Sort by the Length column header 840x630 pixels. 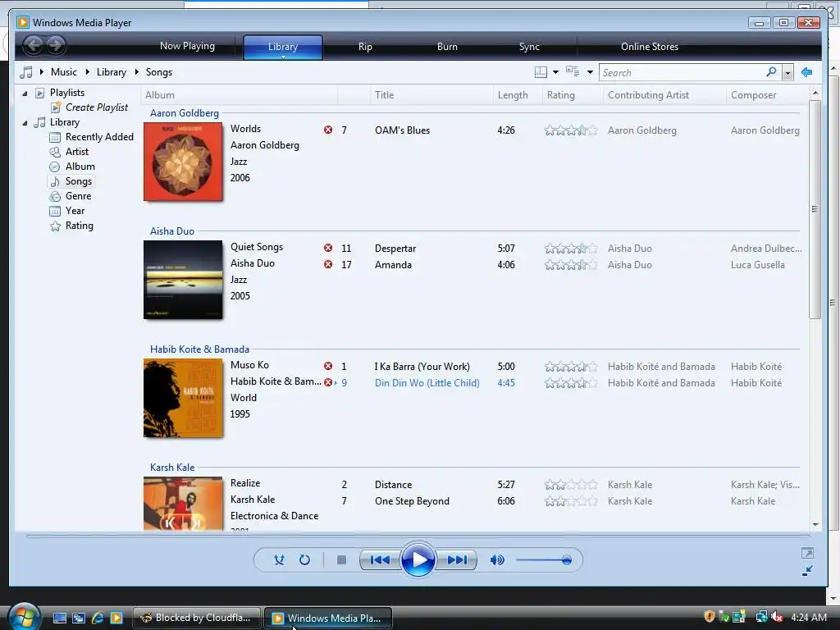click(x=518, y=95)
